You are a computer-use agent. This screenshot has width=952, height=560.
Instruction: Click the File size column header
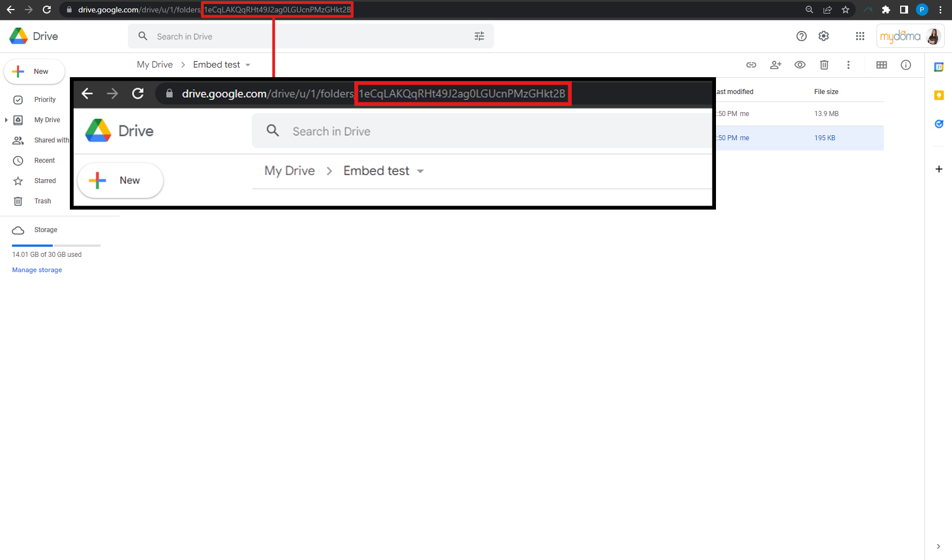(x=826, y=92)
